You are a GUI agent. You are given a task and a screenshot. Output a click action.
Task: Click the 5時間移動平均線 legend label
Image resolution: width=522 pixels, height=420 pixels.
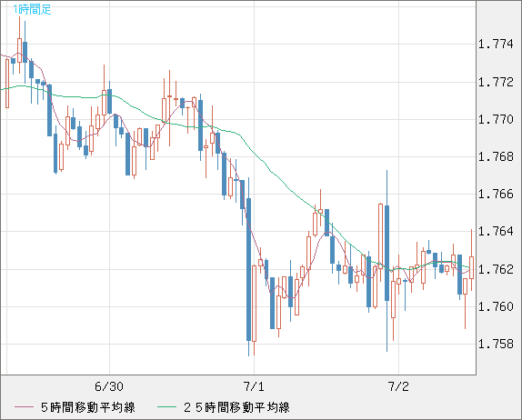click(x=88, y=407)
